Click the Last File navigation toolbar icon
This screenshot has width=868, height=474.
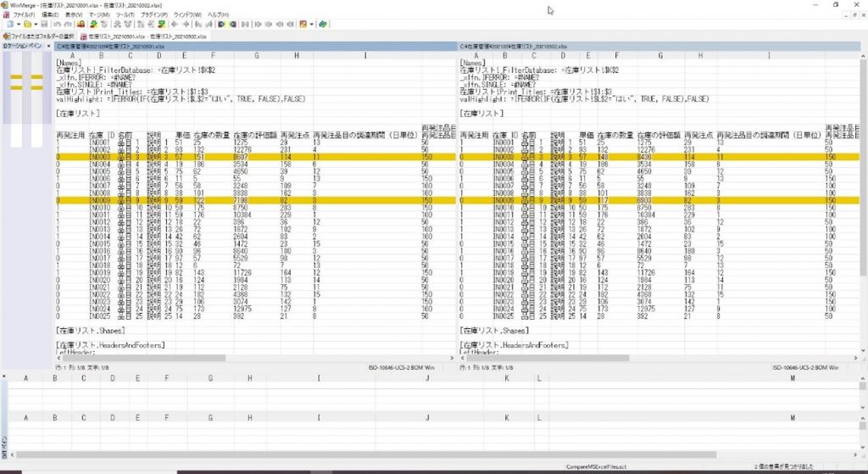pos(292,25)
